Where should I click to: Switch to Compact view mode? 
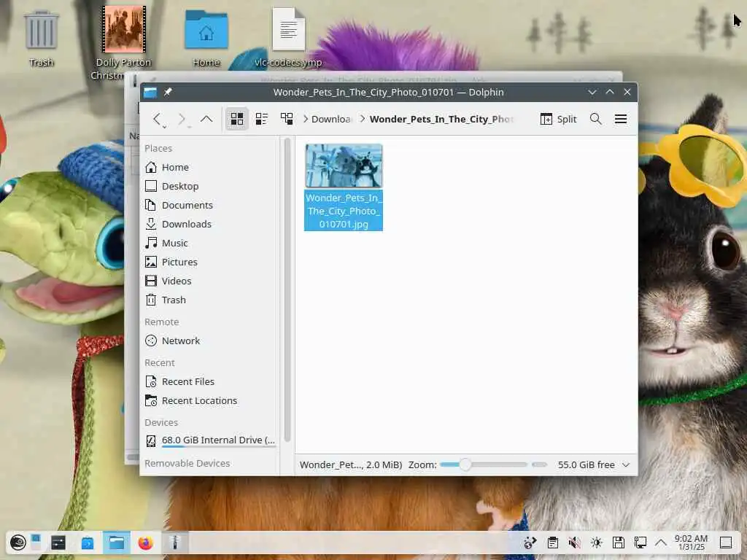coord(262,119)
